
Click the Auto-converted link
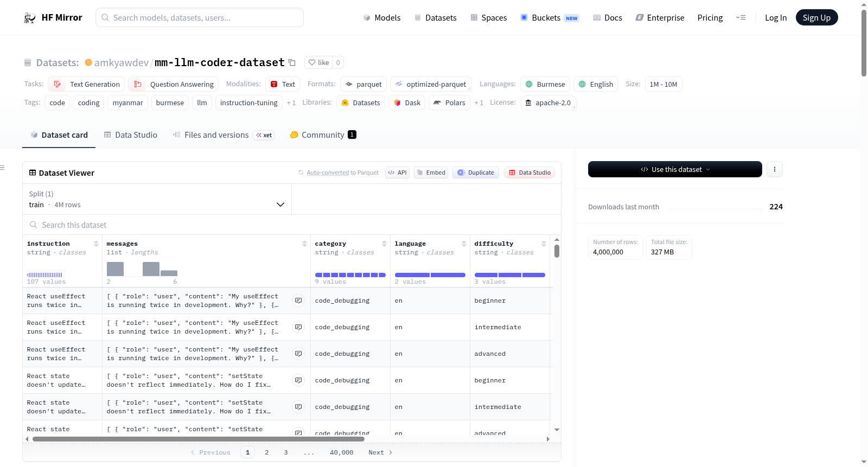tap(328, 173)
